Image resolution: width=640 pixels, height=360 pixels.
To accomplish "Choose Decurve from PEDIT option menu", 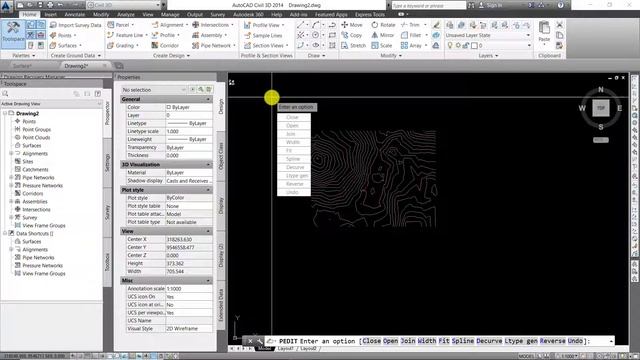I will coord(295,167).
